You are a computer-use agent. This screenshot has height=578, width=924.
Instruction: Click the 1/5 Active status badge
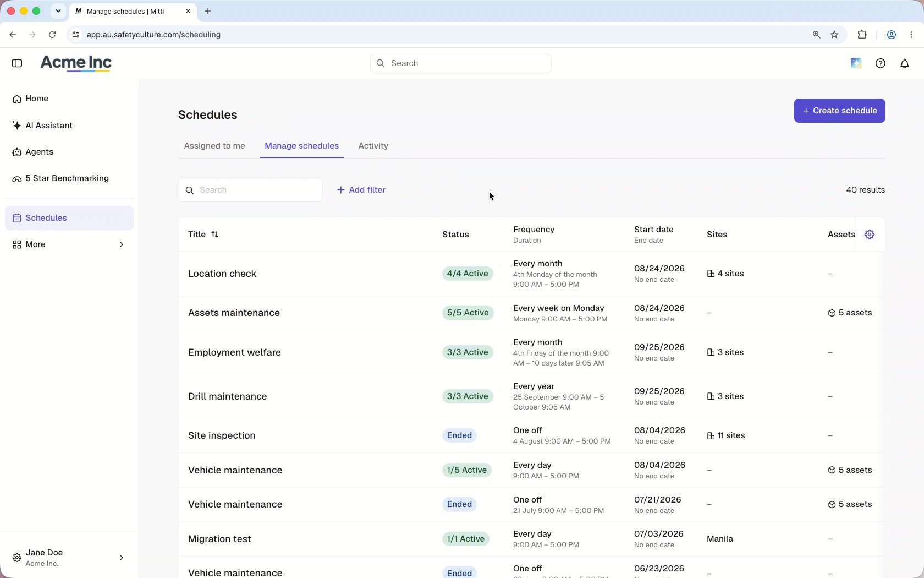click(x=466, y=470)
